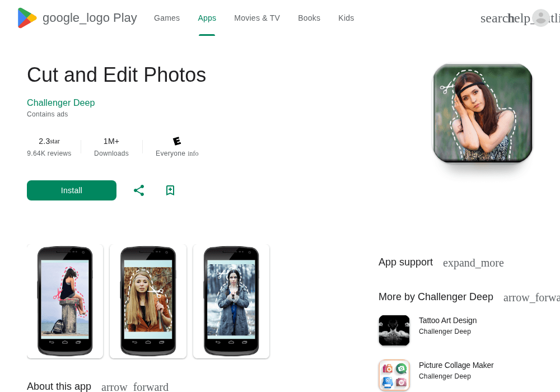This screenshot has width=560, height=392.
Task: Switch to the Games tab
Action: click(167, 18)
